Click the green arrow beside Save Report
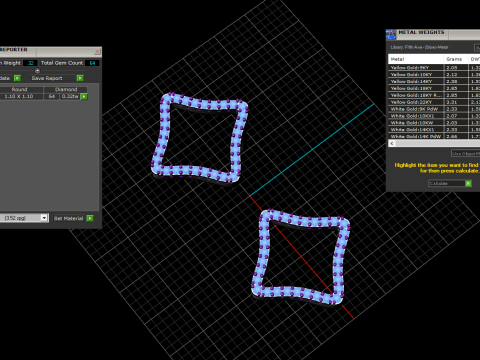The width and height of the screenshot is (480, 360). [x=80, y=78]
